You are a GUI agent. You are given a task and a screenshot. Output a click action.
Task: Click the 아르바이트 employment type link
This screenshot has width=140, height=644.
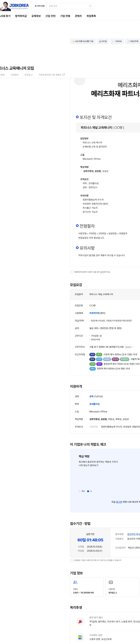tap(94, 313)
